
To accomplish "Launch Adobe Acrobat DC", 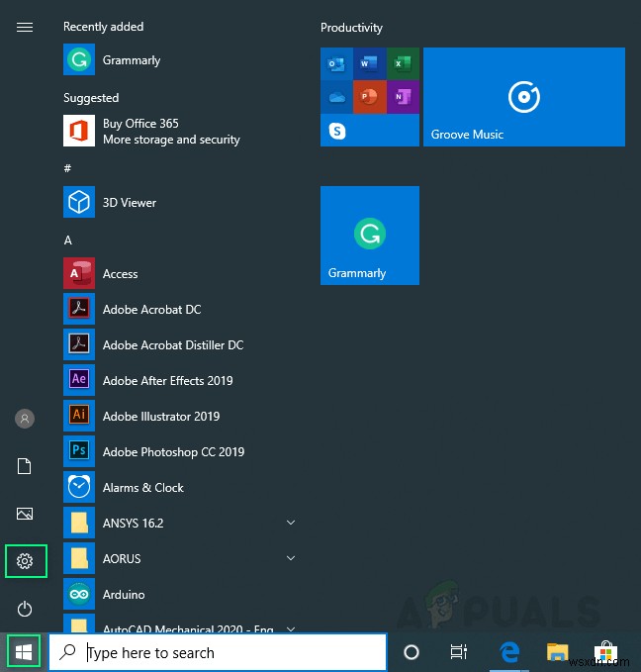I will click(x=132, y=309).
